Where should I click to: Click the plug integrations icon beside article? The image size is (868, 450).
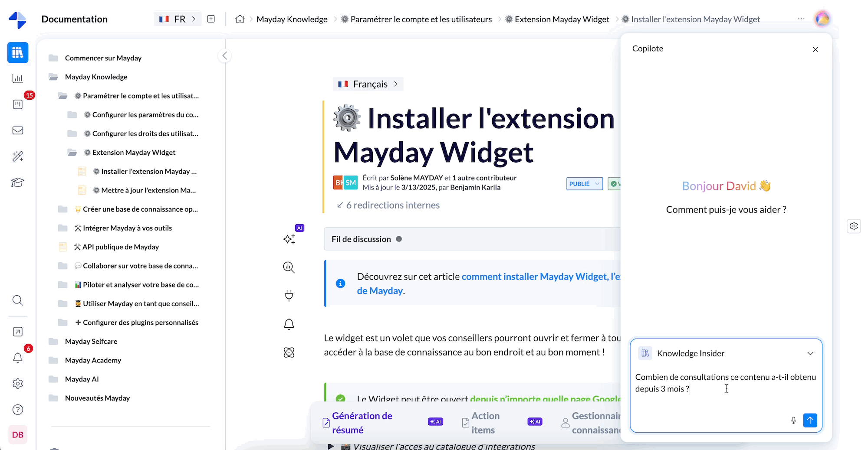pyautogui.click(x=289, y=296)
